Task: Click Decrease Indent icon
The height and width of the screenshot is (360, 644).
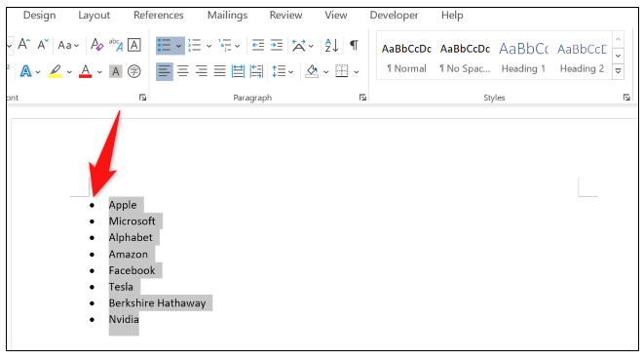Action: (258, 45)
